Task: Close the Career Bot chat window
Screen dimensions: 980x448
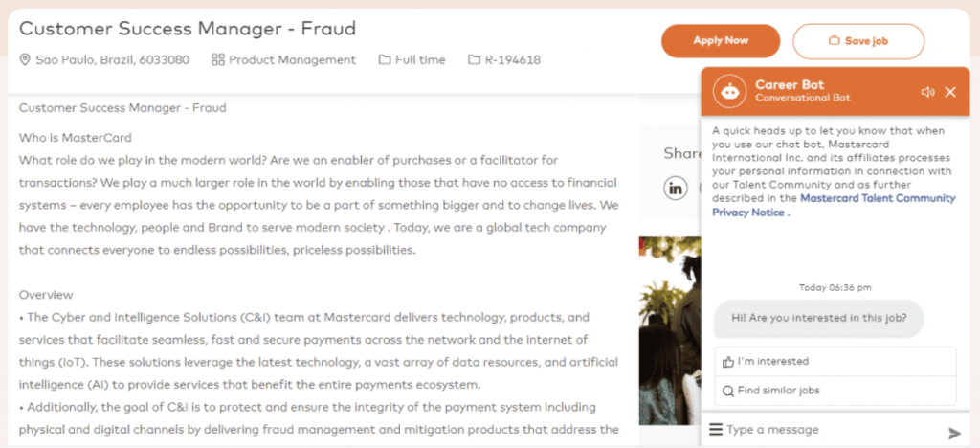Action: coord(950,92)
